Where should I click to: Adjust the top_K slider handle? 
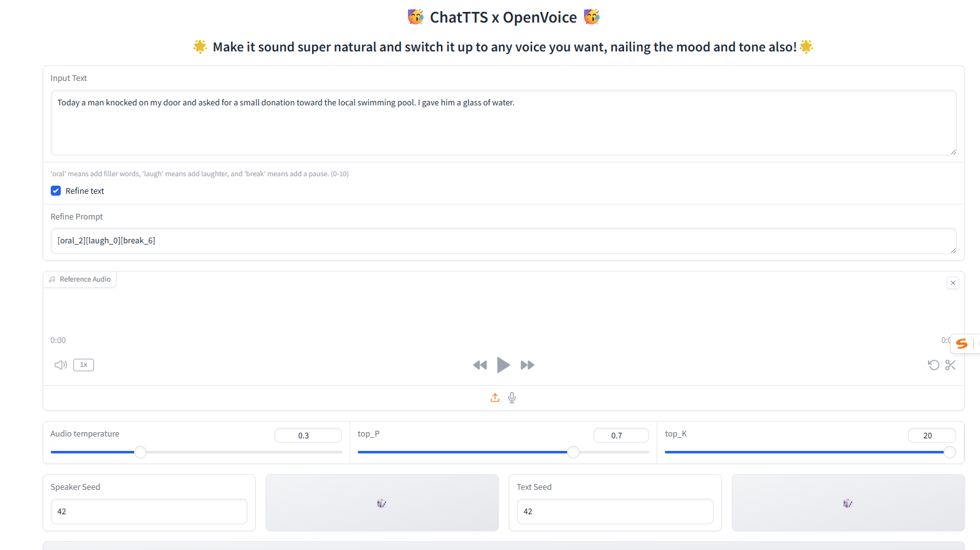950,452
